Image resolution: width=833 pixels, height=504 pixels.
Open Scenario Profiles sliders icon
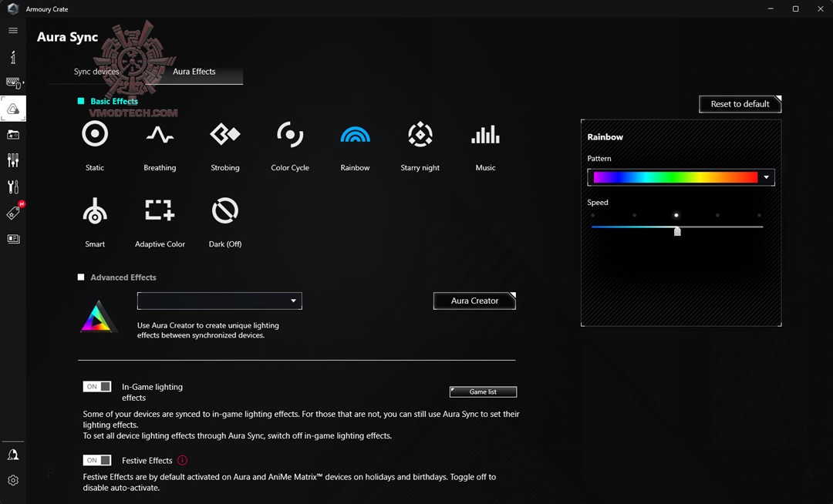coord(13,160)
